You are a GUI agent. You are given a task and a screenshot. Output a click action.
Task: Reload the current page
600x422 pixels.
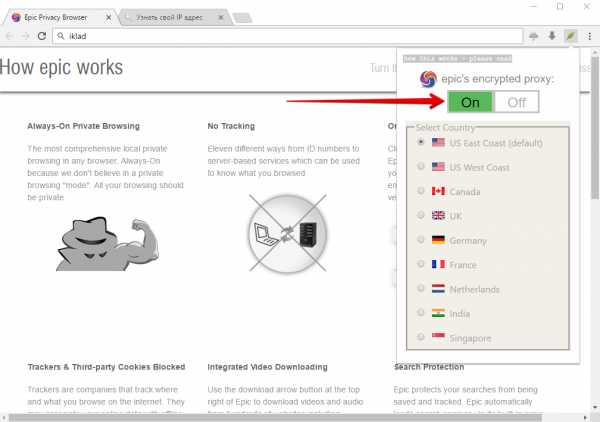click(42, 36)
